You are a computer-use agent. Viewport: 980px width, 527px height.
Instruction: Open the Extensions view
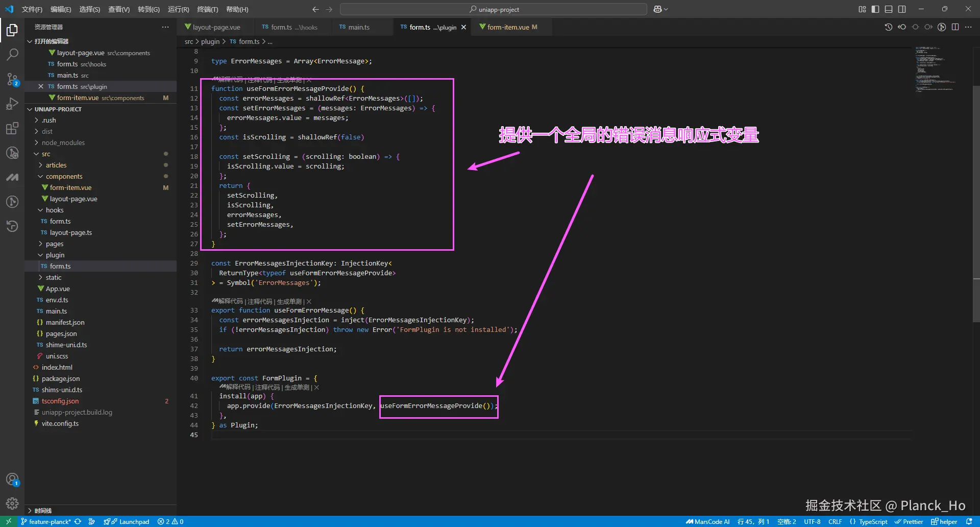click(x=12, y=128)
